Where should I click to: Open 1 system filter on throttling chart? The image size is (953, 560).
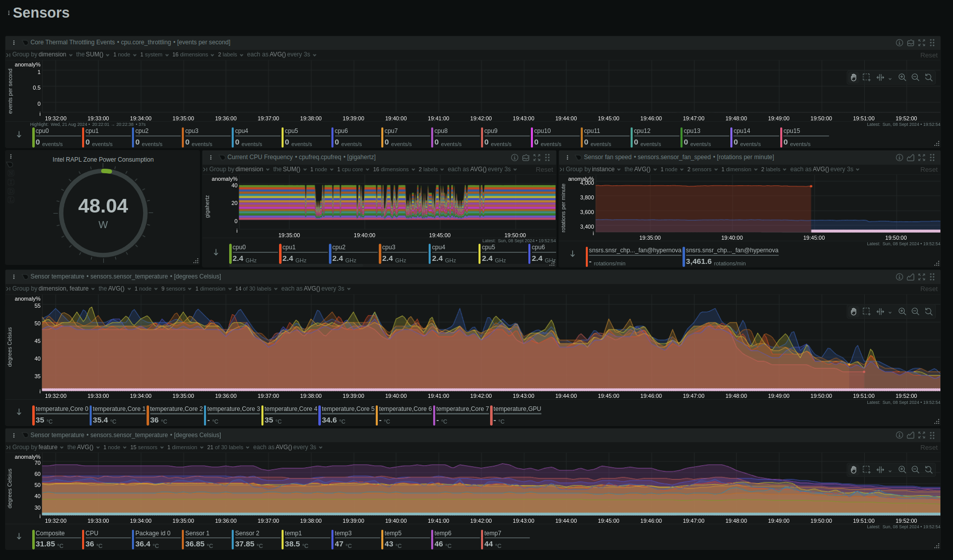(x=154, y=55)
